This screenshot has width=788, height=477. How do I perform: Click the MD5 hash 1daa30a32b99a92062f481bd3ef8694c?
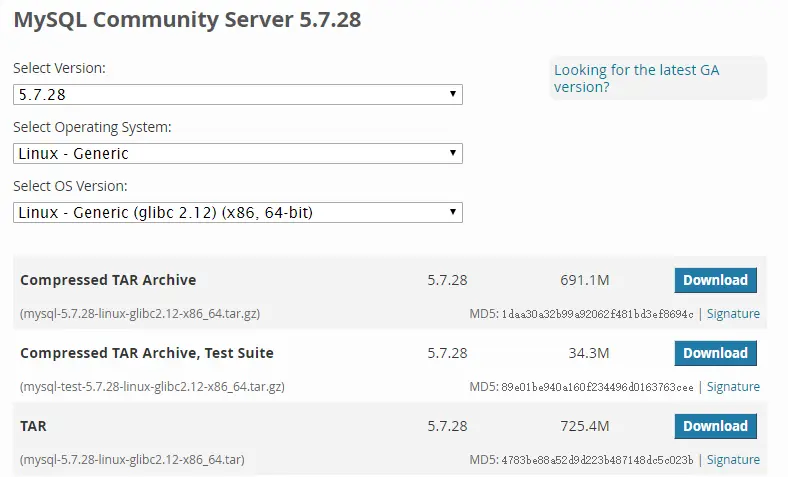tap(597, 314)
